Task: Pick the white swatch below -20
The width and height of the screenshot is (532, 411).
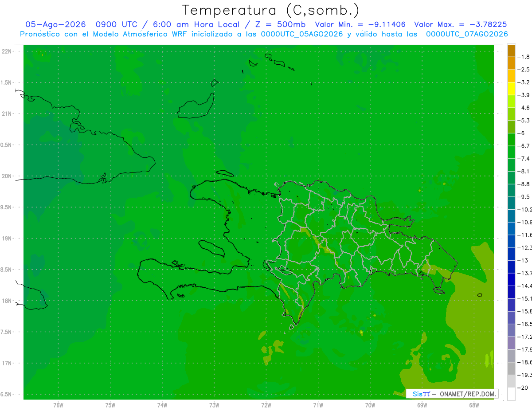Action: (511, 394)
